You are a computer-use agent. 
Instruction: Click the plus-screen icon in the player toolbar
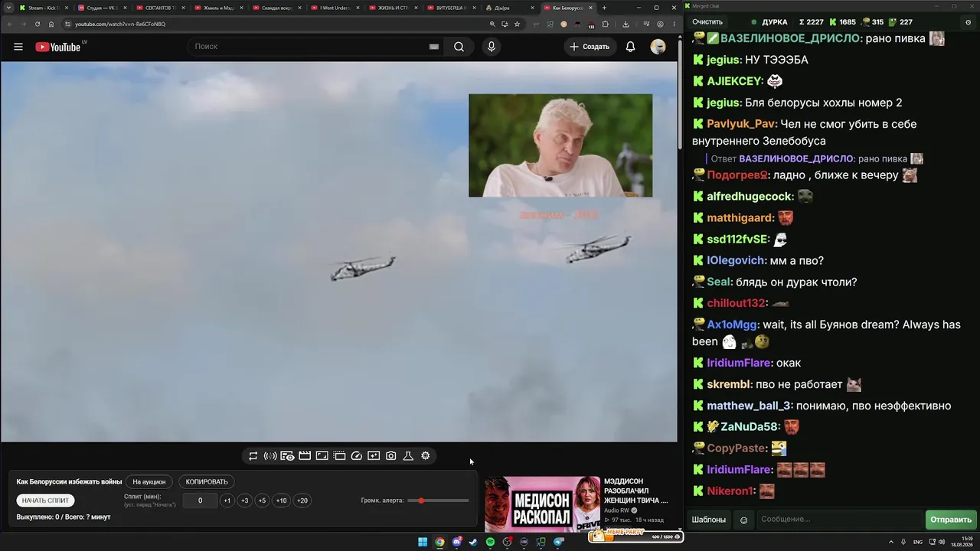tap(374, 456)
